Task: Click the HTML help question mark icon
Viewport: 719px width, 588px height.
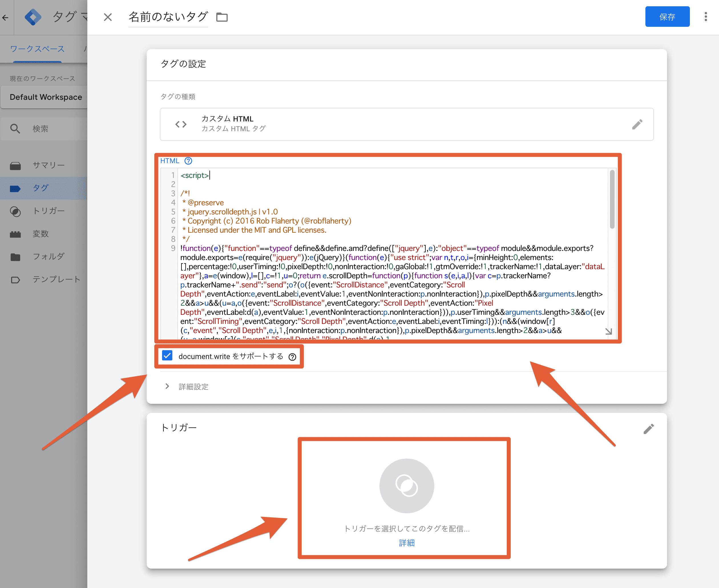Action: coord(188,161)
